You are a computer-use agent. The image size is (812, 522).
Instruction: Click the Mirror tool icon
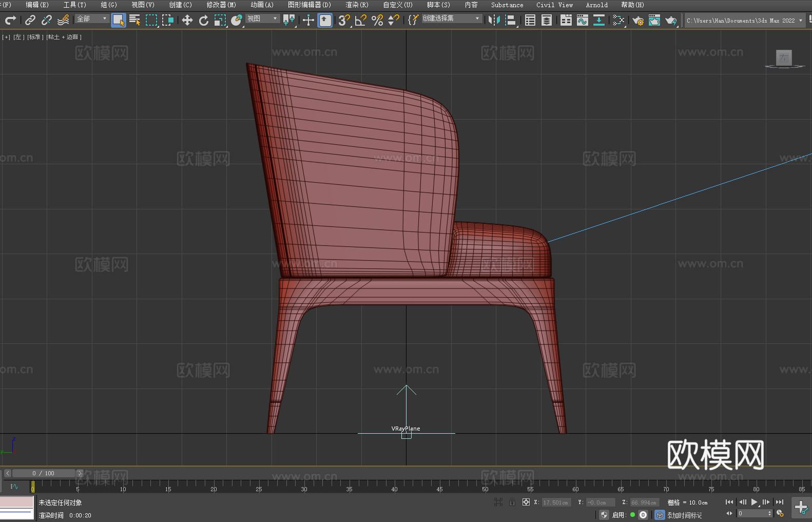(x=494, y=20)
